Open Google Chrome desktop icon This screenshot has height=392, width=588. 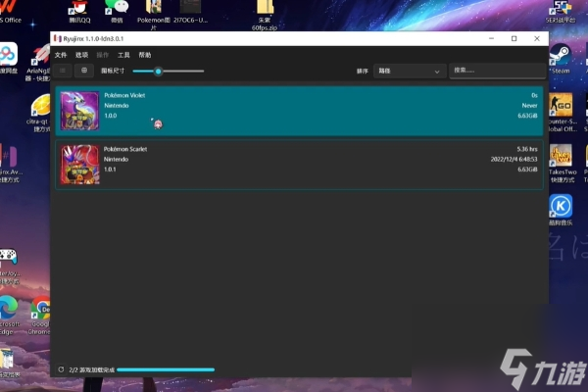39,316
